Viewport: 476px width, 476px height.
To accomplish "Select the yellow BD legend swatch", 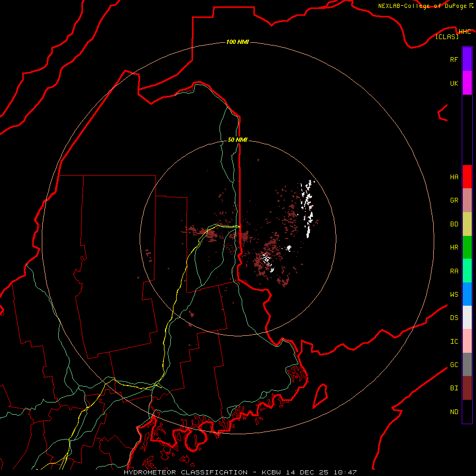I will pyautogui.click(x=467, y=224).
